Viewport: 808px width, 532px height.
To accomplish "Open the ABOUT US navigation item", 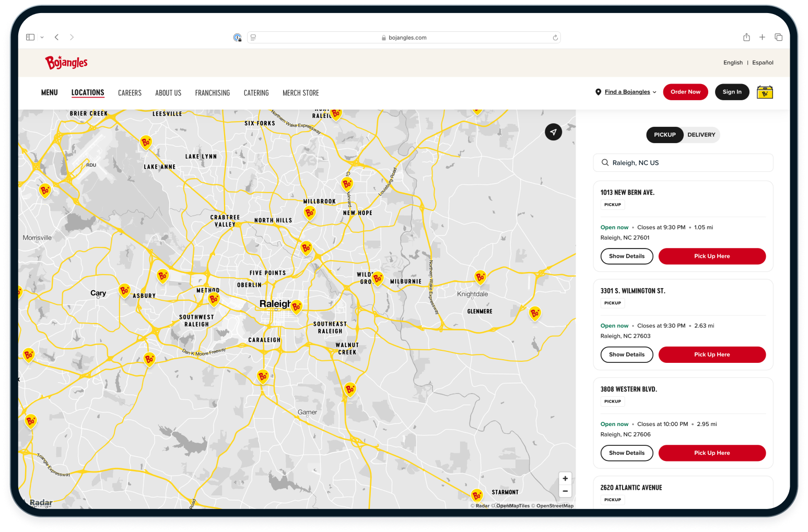I will click(x=168, y=93).
